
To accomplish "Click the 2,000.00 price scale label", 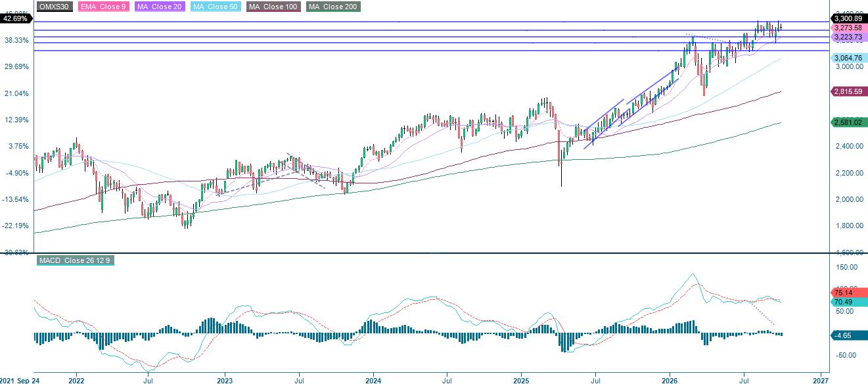I will pos(850,199).
